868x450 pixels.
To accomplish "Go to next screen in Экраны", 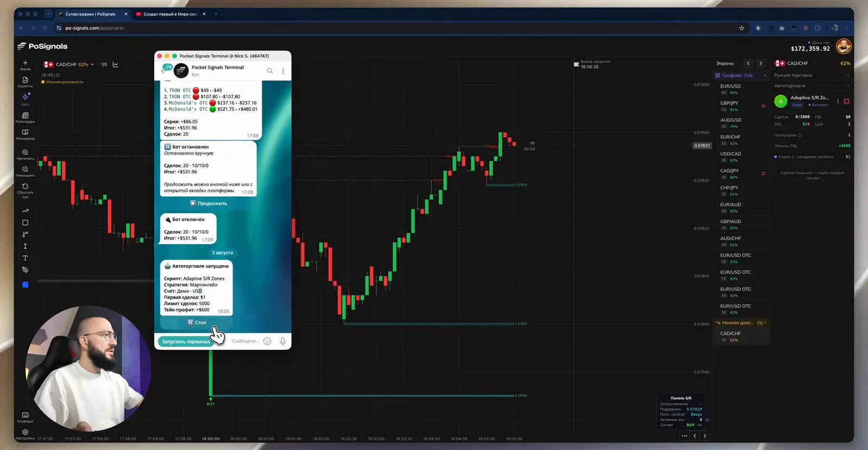I will pos(761,63).
